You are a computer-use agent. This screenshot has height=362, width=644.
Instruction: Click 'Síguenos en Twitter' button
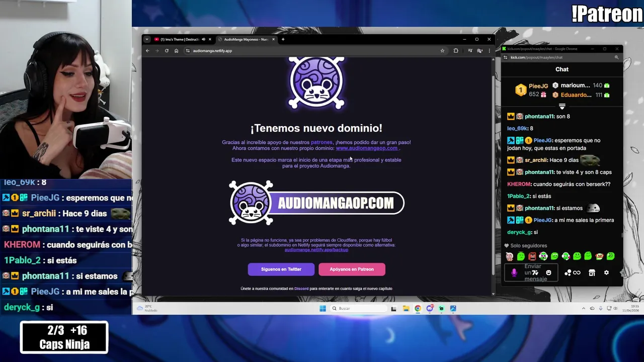coord(281,269)
